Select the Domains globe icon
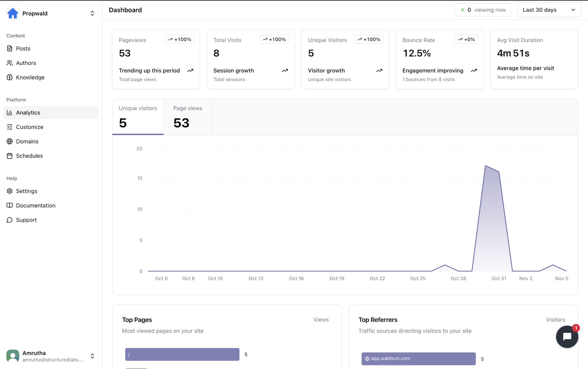The height and width of the screenshot is (369, 588). 9,141
